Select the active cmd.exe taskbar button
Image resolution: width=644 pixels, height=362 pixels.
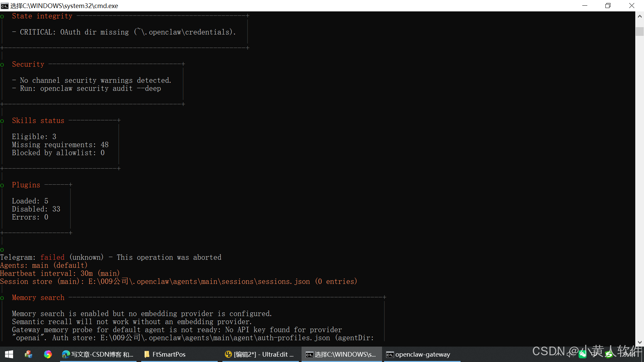(341, 354)
